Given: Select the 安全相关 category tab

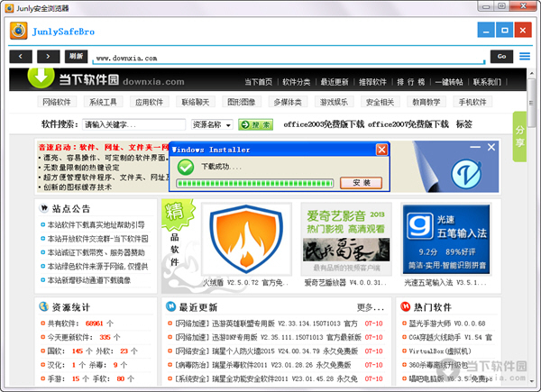Looking at the screenshot, I should 381,102.
